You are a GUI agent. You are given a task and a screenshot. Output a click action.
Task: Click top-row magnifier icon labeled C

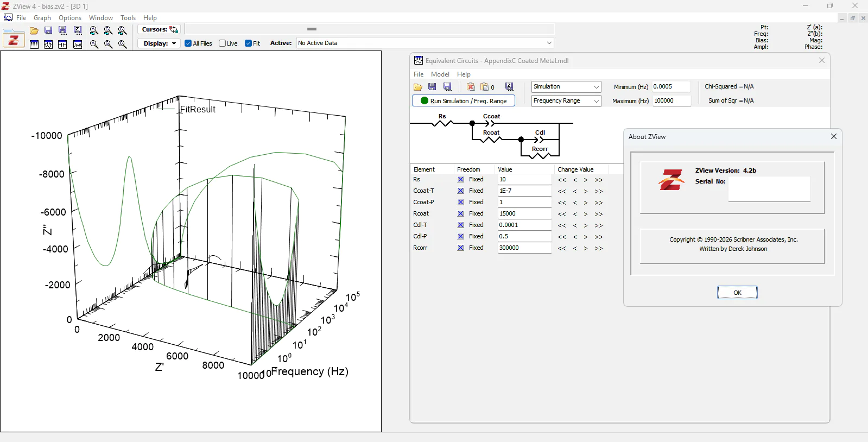tap(123, 31)
